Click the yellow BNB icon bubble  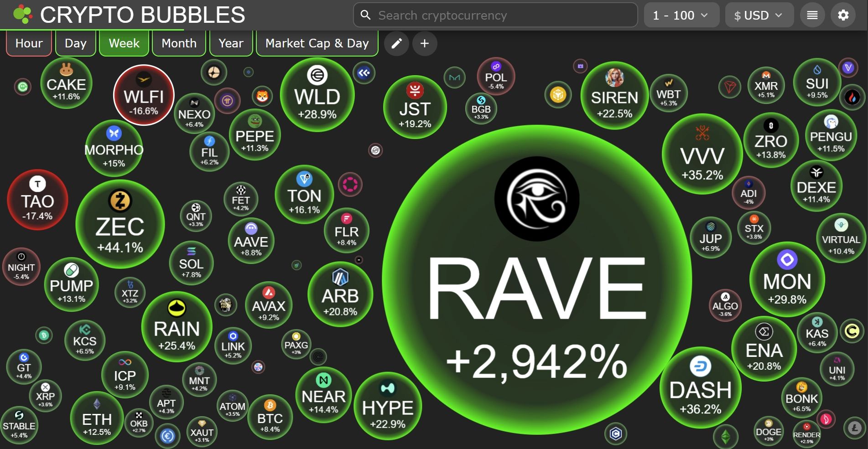click(558, 95)
